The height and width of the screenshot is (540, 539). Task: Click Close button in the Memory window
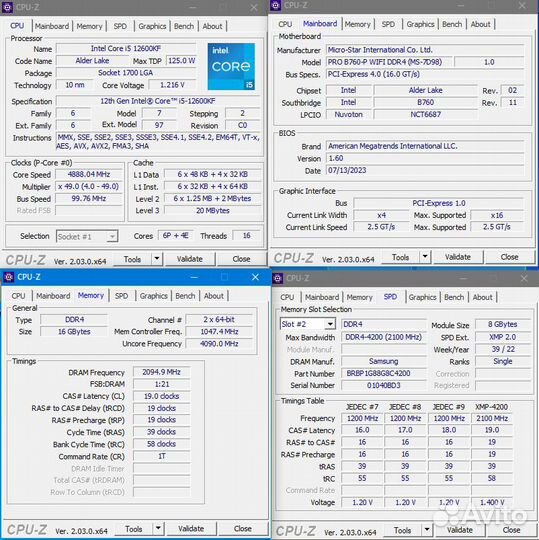click(x=242, y=529)
